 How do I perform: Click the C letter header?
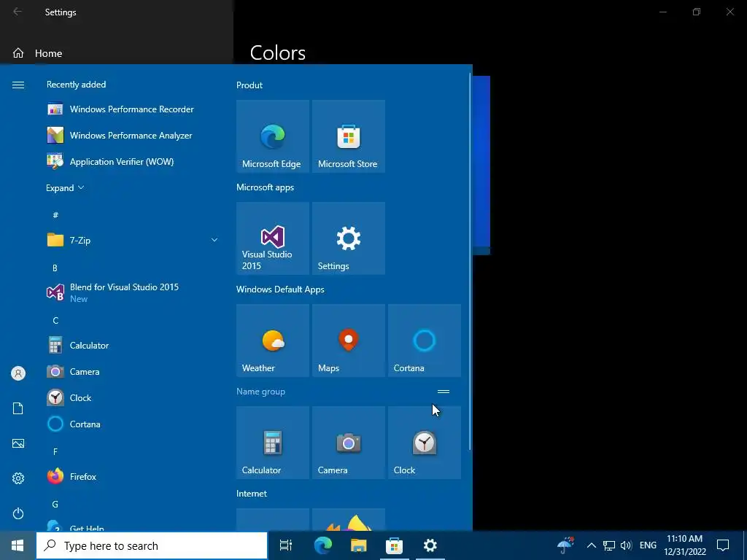click(55, 321)
